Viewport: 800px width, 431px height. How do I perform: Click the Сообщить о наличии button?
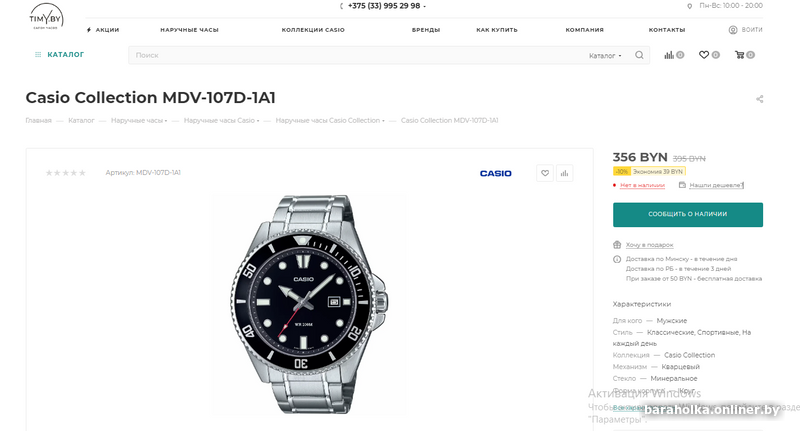pyautogui.click(x=687, y=214)
